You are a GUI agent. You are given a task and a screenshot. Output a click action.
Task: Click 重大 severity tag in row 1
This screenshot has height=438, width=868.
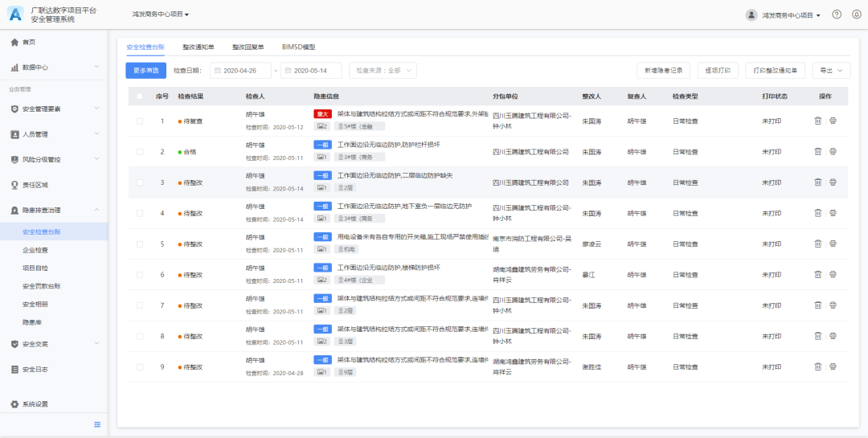pyautogui.click(x=323, y=114)
